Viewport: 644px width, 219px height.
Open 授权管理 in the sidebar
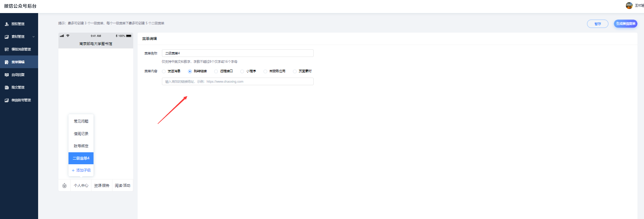tap(19, 24)
